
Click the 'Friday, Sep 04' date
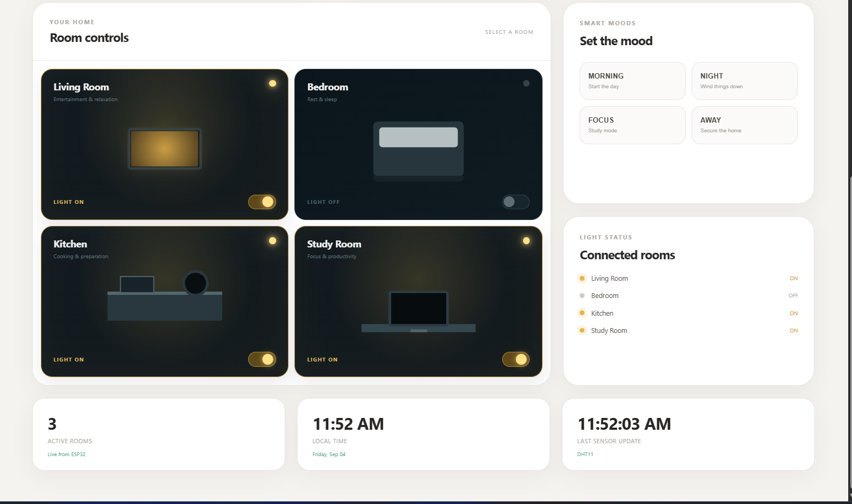tap(329, 455)
